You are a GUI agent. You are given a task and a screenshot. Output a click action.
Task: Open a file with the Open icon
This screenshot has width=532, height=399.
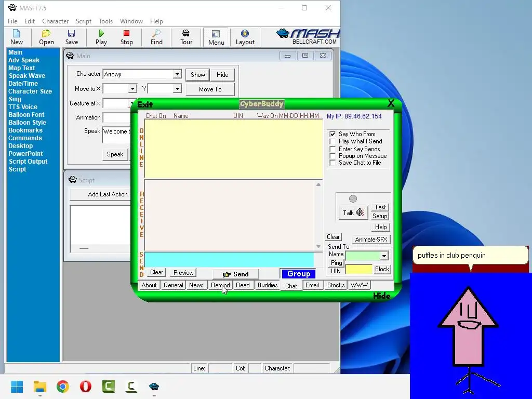[x=46, y=37]
